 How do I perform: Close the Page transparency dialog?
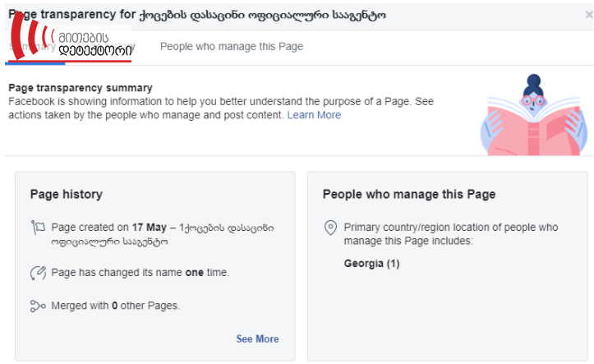[589, 15]
